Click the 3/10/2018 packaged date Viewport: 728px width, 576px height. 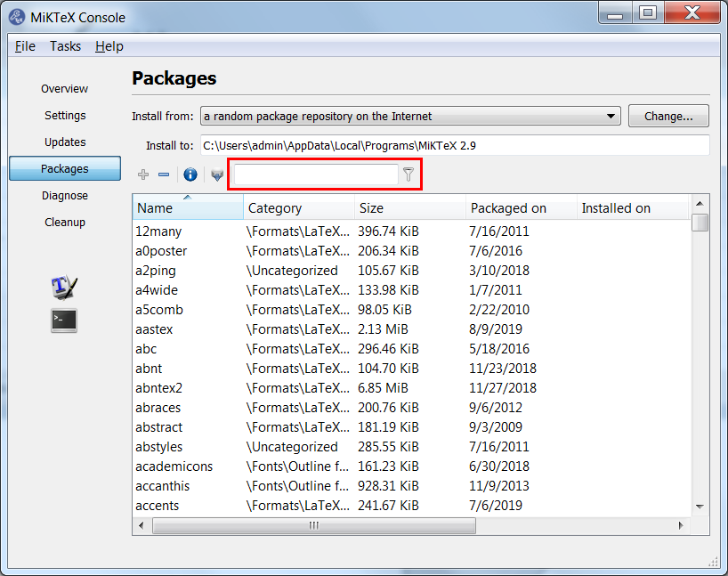pos(499,271)
